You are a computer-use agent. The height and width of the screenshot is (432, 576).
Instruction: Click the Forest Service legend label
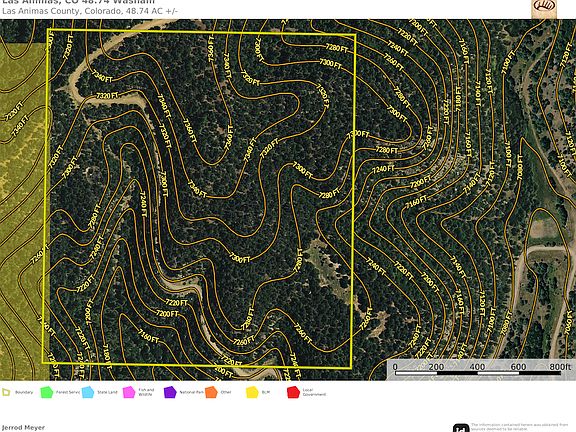(x=68, y=392)
